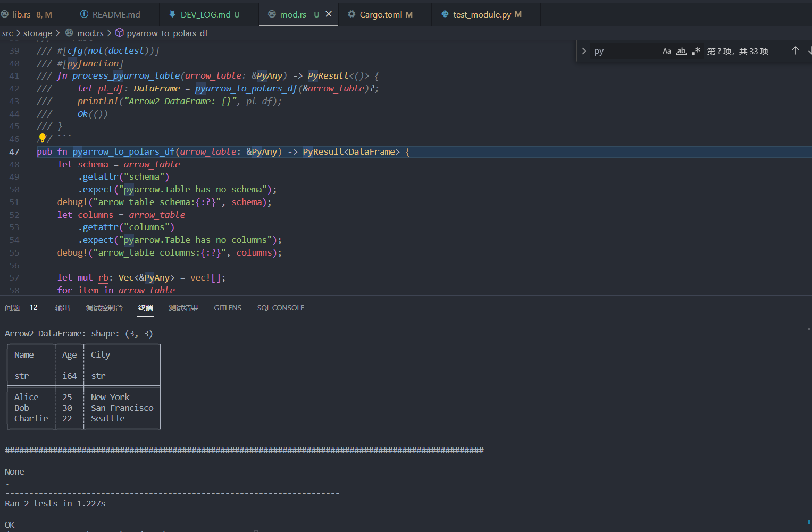The height and width of the screenshot is (532, 812).
Task: Click the info icon on README.md tab
Action: pyautogui.click(x=84, y=14)
